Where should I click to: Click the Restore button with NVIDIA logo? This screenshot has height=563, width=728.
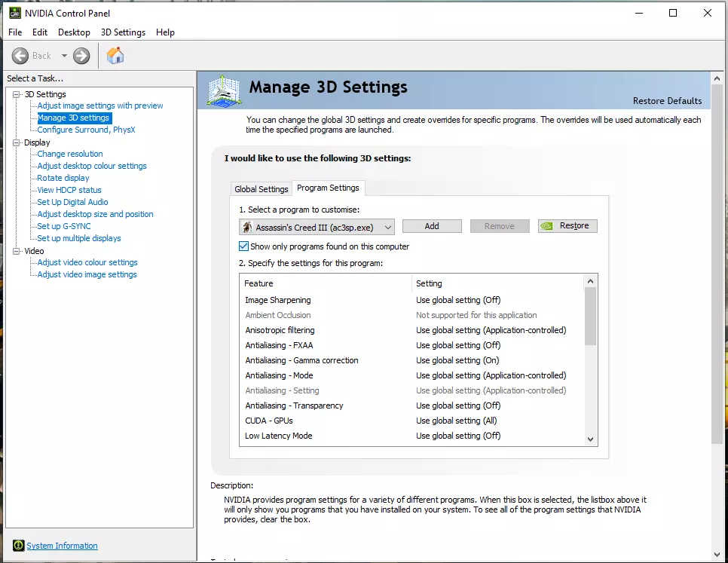567,226
